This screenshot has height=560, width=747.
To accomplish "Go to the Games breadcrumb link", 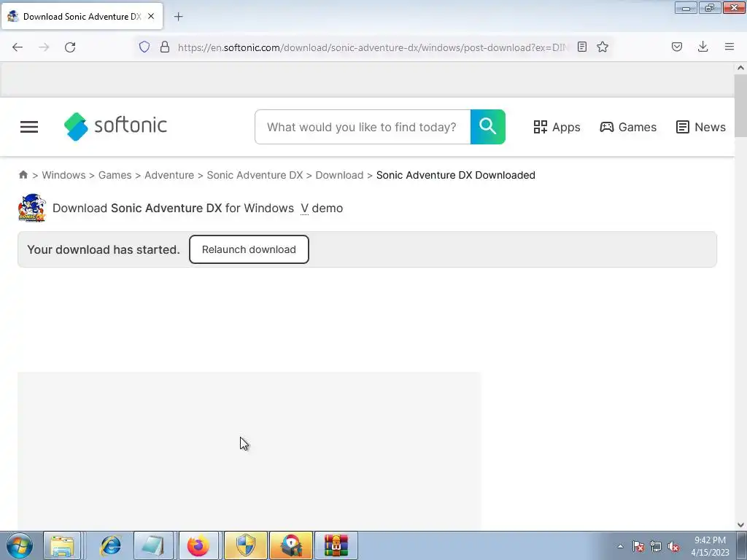I will (115, 175).
